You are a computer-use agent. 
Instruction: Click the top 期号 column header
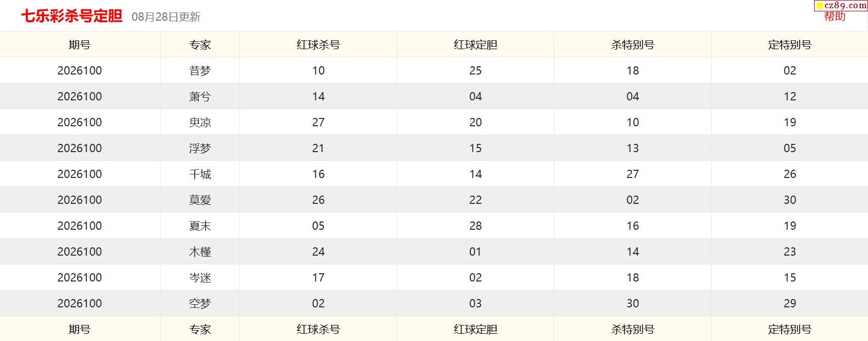pyautogui.click(x=80, y=45)
